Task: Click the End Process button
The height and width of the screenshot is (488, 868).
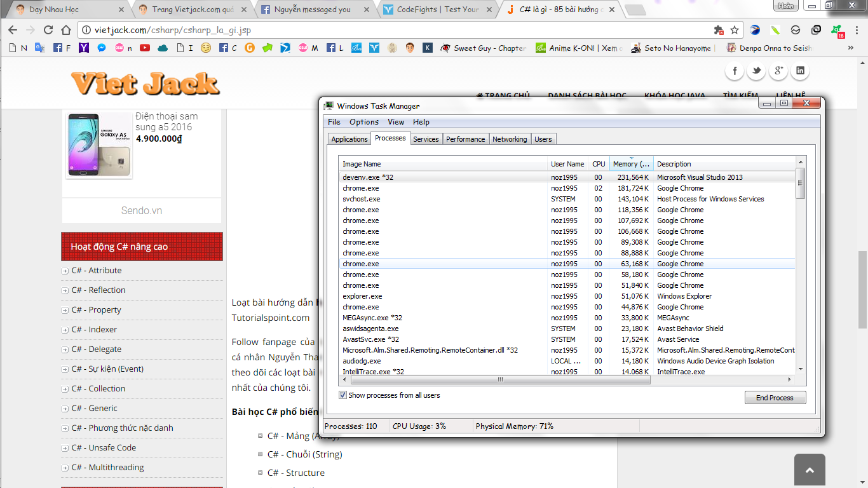Action: [775, 398]
